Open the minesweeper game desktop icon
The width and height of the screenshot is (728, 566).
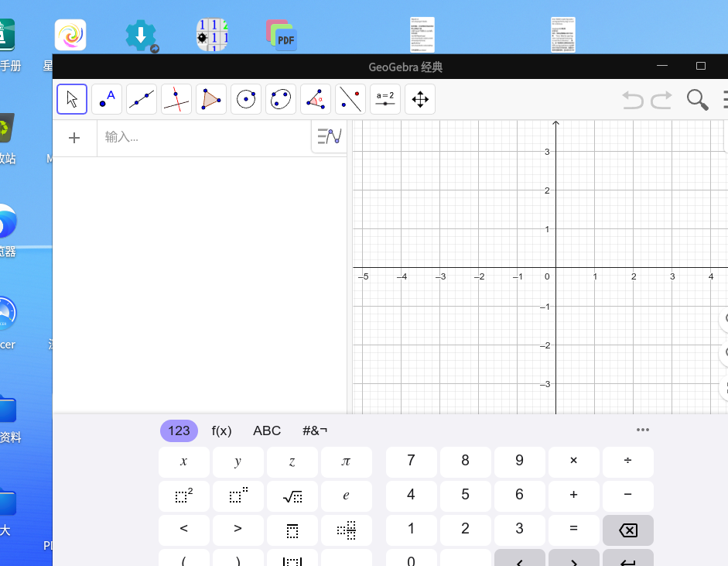pyautogui.click(x=212, y=35)
